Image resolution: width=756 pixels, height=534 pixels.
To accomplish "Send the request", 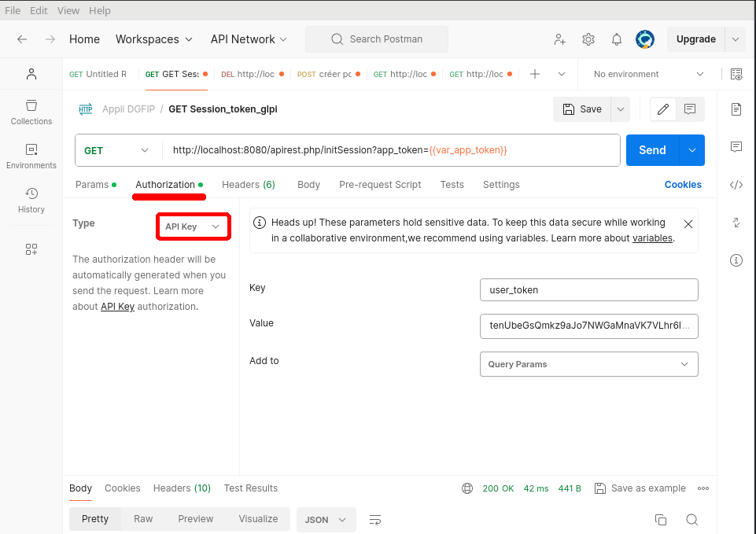I will click(x=652, y=150).
